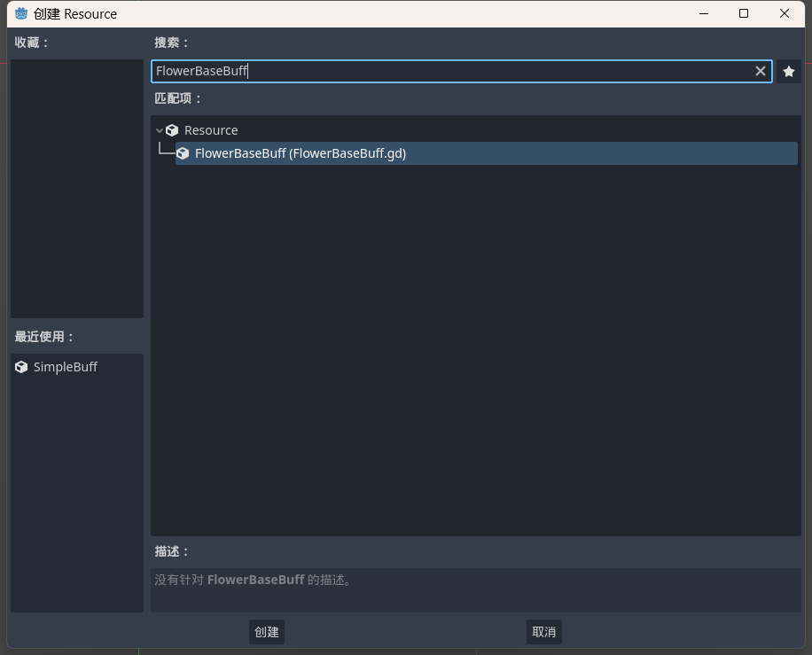Click the cube icon beside FlowerBaseBuff.gd entry
812x655 pixels.
[183, 153]
